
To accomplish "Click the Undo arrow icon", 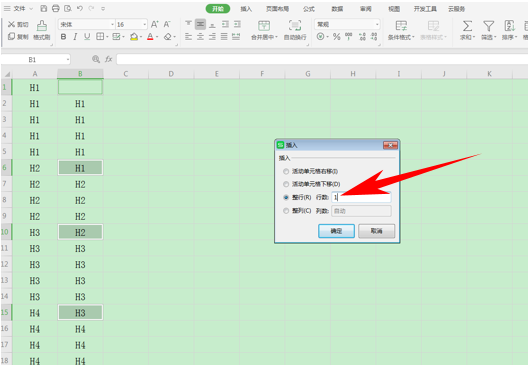I will 80,8.
